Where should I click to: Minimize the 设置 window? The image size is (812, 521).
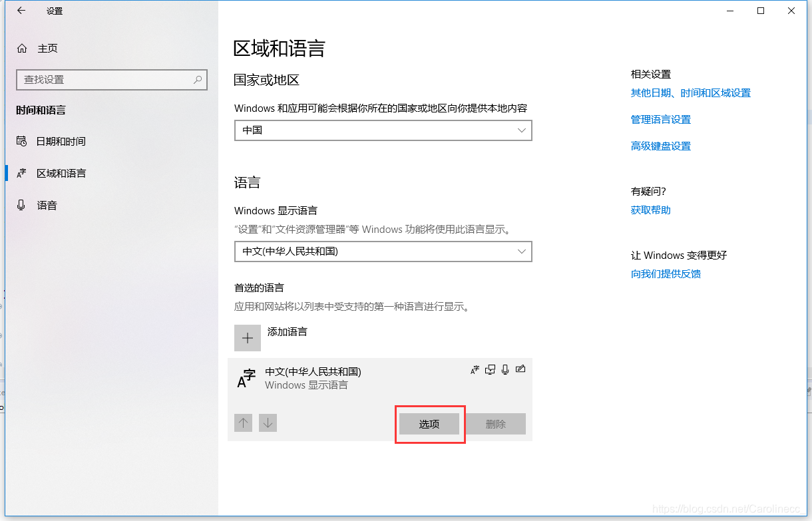pos(730,11)
